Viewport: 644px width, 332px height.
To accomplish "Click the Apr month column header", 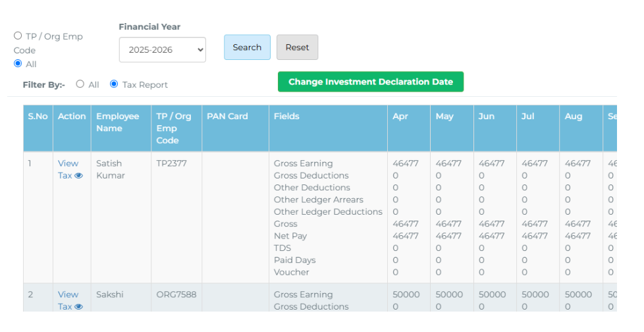I will (x=400, y=117).
